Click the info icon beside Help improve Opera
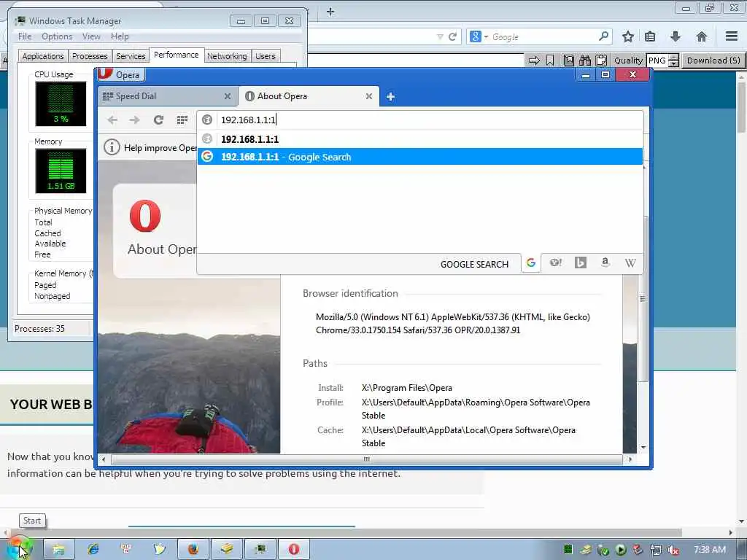The width and height of the screenshot is (747, 560). click(x=112, y=147)
